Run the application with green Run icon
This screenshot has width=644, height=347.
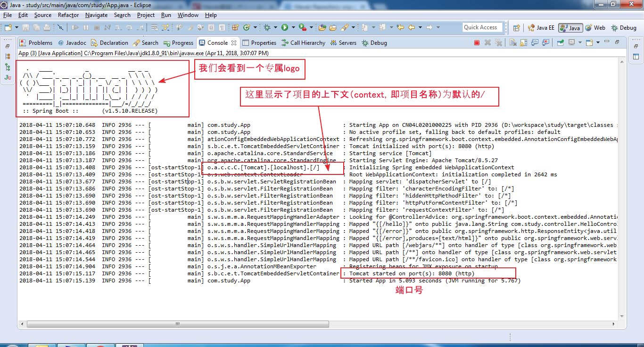tap(285, 27)
